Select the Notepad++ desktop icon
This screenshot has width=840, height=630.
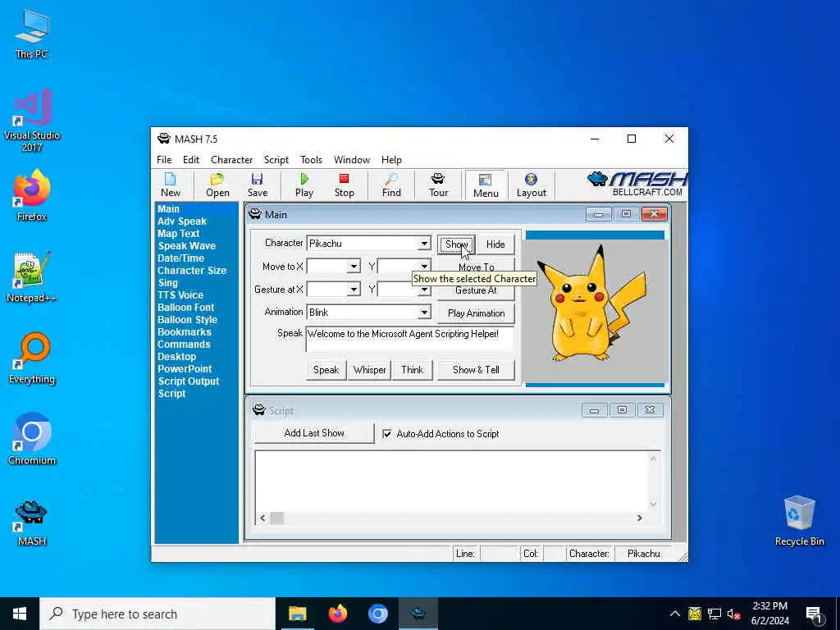click(32, 277)
